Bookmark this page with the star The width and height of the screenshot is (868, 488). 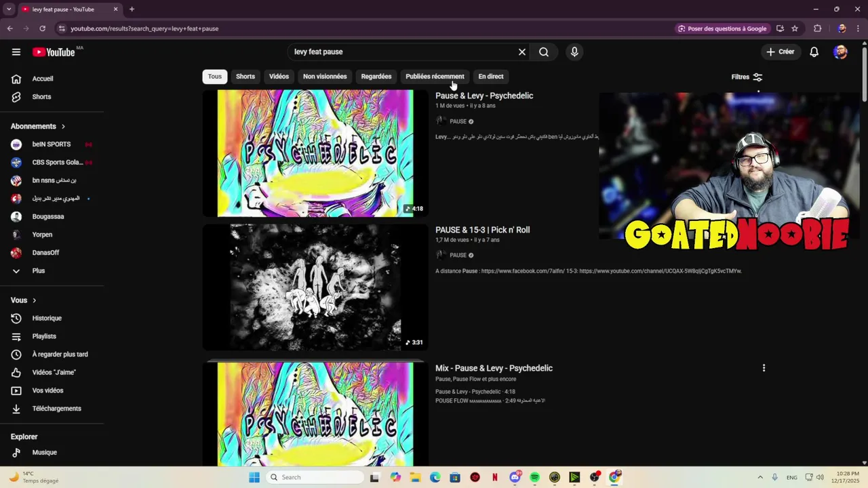tap(795, 28)
